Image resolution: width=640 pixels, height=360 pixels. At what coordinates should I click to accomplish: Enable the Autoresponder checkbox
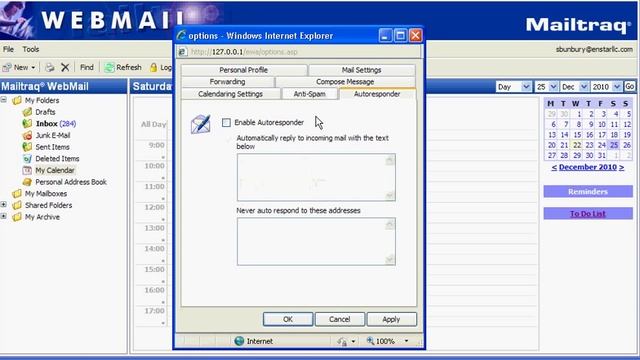(226, 122)
